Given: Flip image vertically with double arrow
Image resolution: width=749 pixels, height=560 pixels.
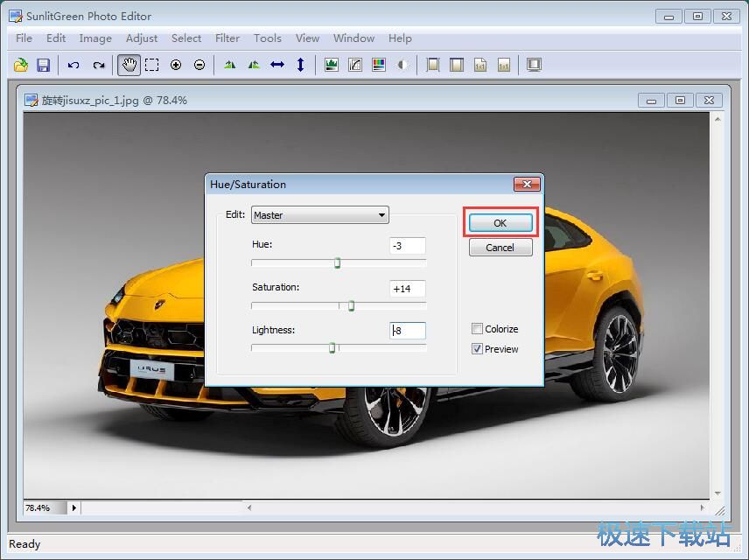Looking at the screenshot, I should [300, 65].
